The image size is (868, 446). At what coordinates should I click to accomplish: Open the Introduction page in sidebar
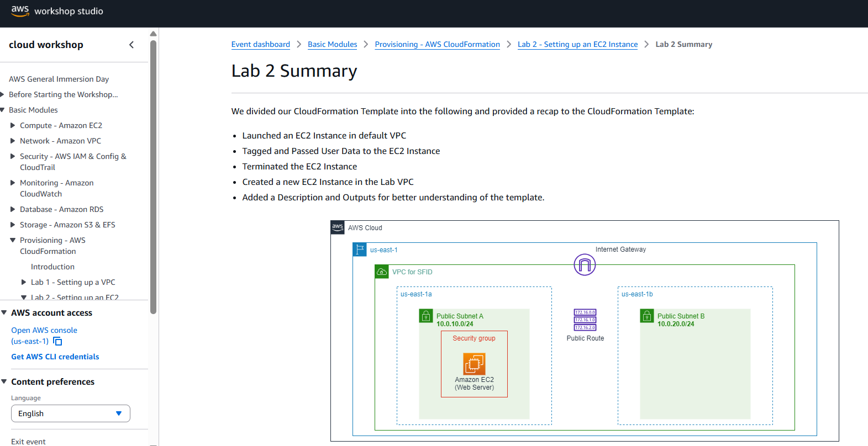point(52,267)
